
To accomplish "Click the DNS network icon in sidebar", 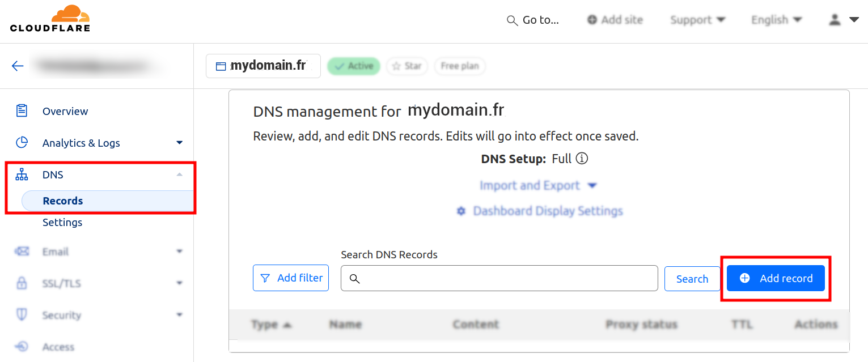I will [x=22, y=174].
